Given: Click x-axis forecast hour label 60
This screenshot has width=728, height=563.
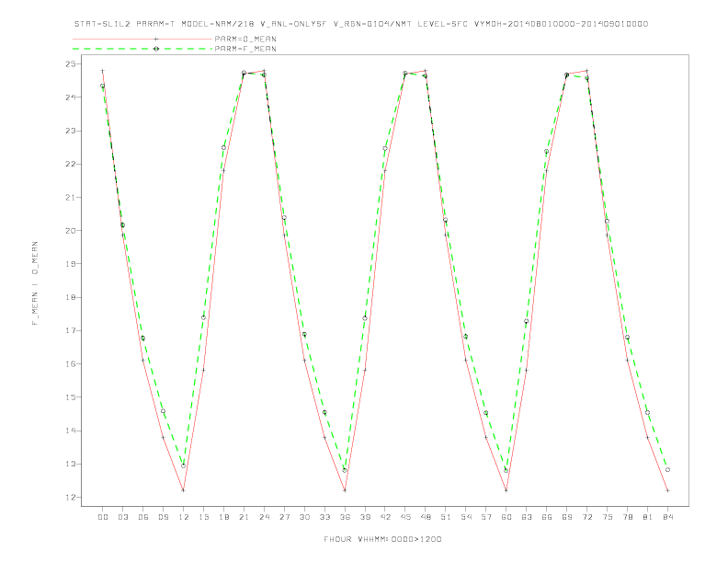Looking at the screenshot, I should tap(506, 517).
